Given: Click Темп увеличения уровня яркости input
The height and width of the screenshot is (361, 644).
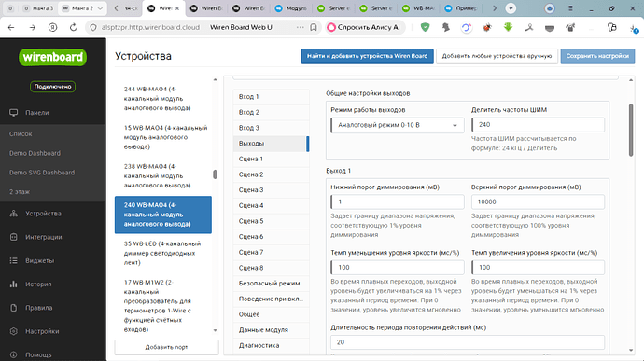Looking at the screenshot, I should (x=538, y=268).
